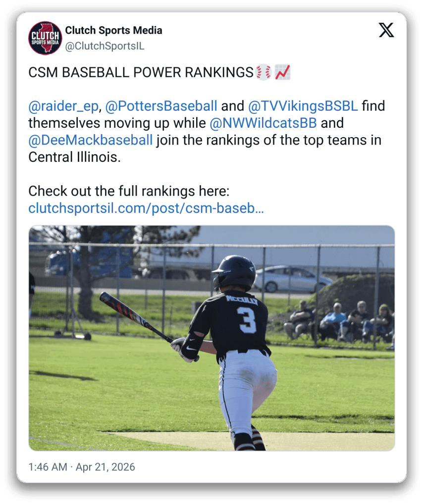Click the jersey number 3 in the photo
Viewport: 423px width, 504px height.
pos(247,320)
